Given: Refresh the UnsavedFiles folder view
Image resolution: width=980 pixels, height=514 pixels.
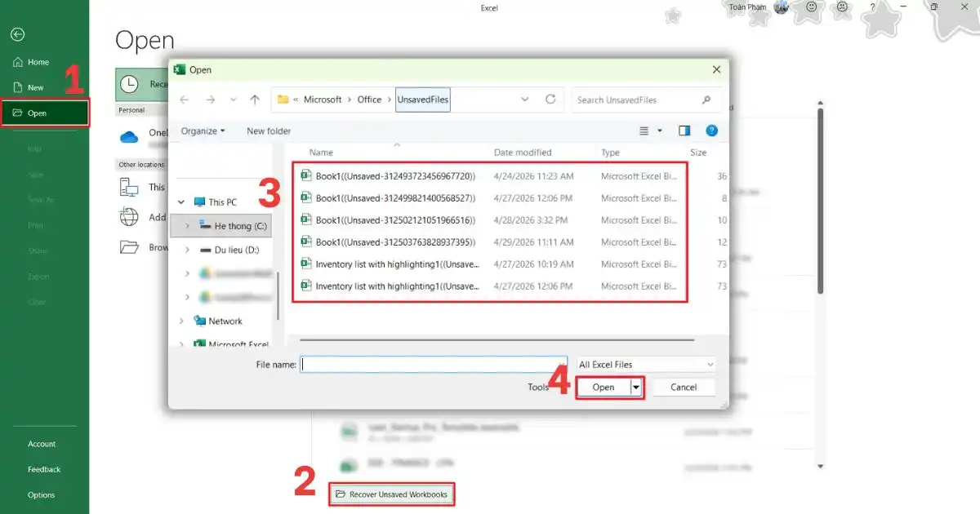Looking at the screenshot, I should click(x=550, y=100).
